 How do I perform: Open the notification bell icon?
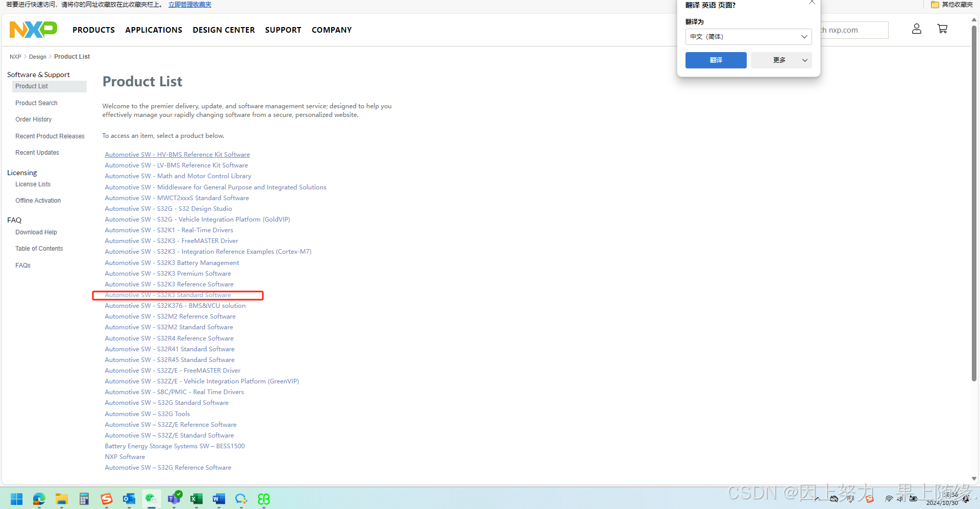(966, 499)
